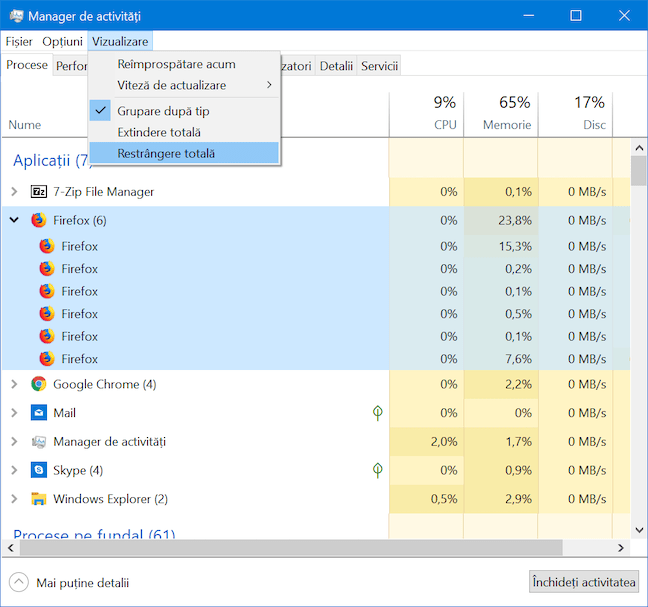Click the Firefox icon in the 7,6% memory row
The height and width of the screenshot is (607, 648).
pos(47,359)
